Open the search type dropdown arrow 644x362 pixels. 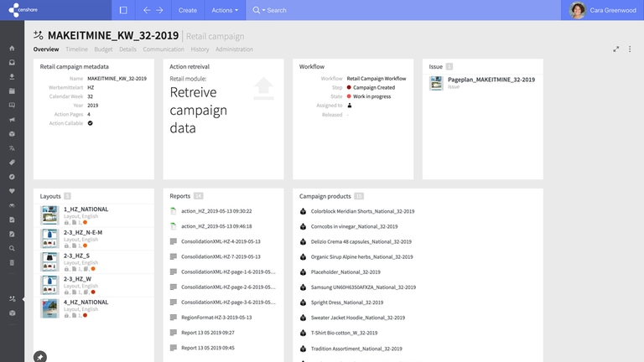click(x=263, y=10)
